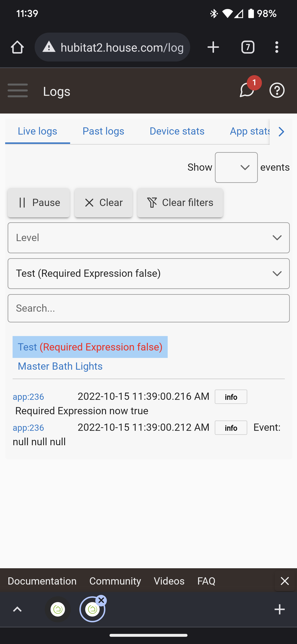Tap the browser home icon
Image resolution: width=297 pixels, height=644 pixels.
17,47
